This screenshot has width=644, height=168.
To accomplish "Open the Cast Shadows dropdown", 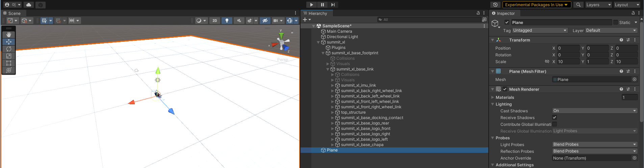I will [595, 111].
